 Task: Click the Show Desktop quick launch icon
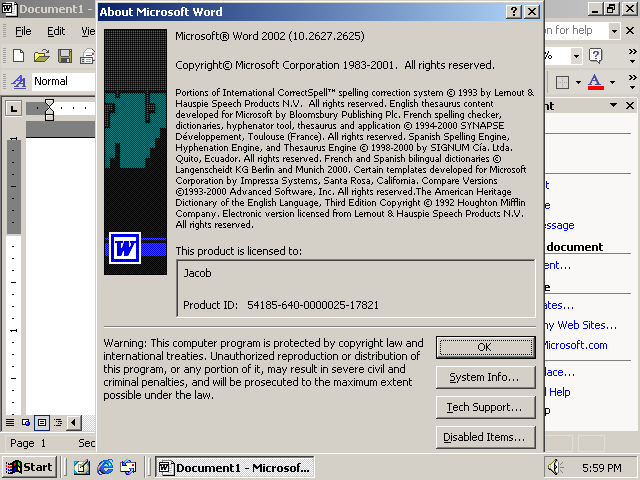[x=82, y=467]
